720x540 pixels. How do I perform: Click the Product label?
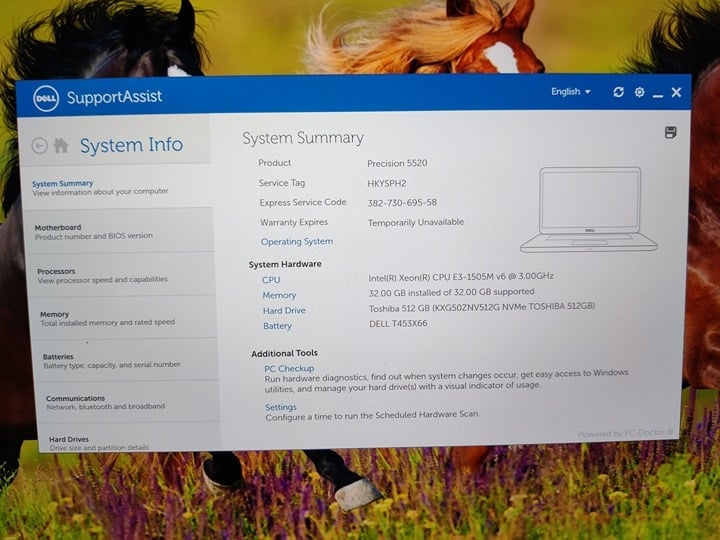[275, 163]
